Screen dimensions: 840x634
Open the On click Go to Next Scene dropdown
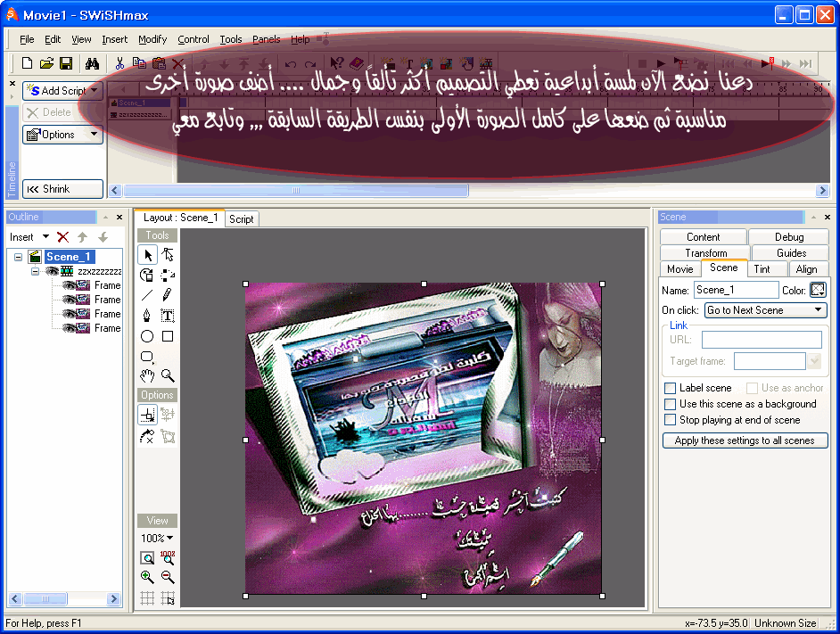[818, 309]
